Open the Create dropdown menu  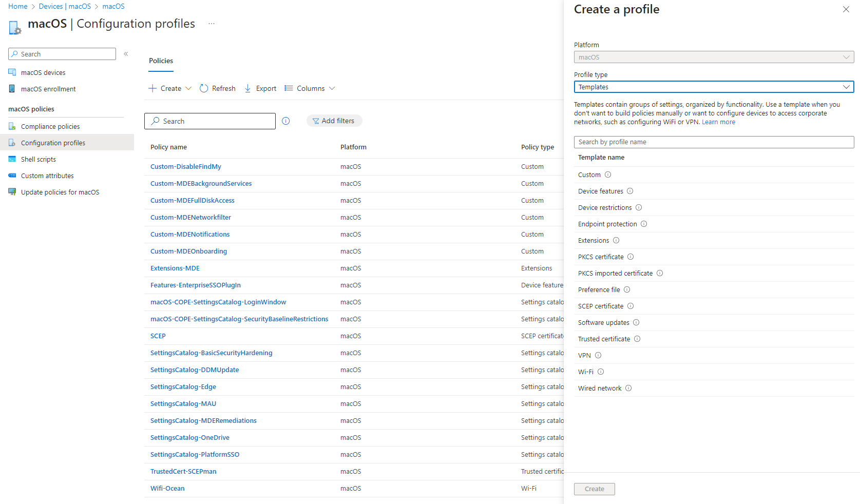coord(170,88)
